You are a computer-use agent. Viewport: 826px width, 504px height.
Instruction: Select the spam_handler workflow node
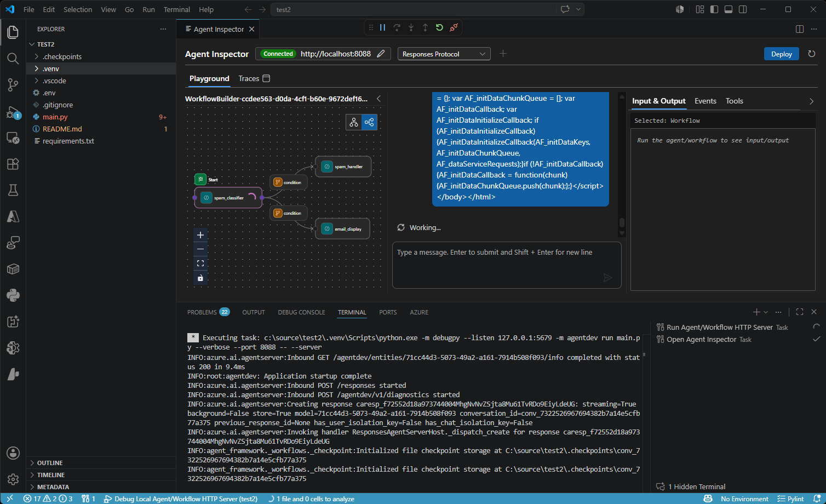[x=343, y=167]
